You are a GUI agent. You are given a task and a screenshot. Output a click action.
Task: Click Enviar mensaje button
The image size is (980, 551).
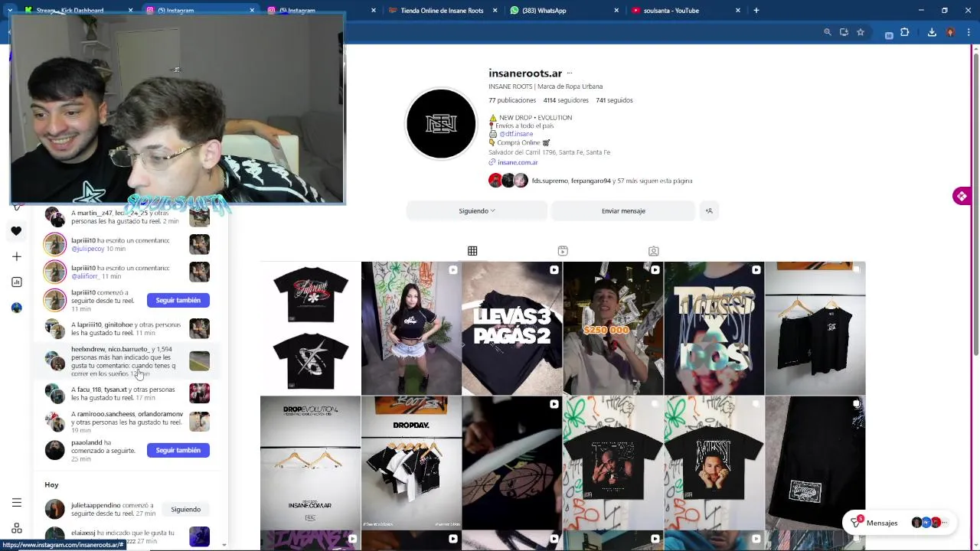(623, 210)
